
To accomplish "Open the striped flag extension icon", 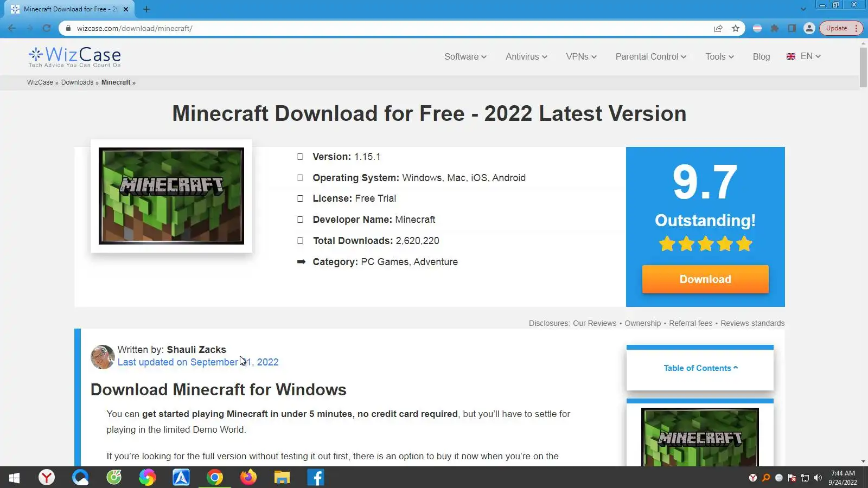I will click(757, 28).
